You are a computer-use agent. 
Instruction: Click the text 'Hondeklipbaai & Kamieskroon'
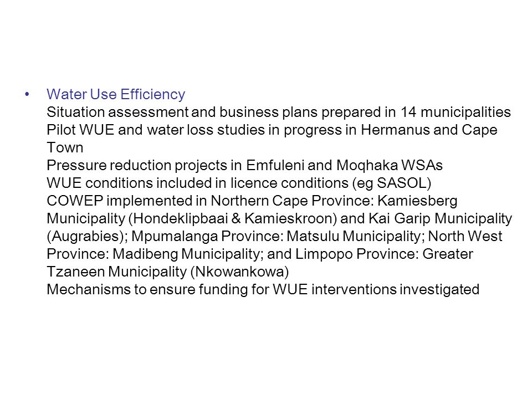click(x=232, y=218)
